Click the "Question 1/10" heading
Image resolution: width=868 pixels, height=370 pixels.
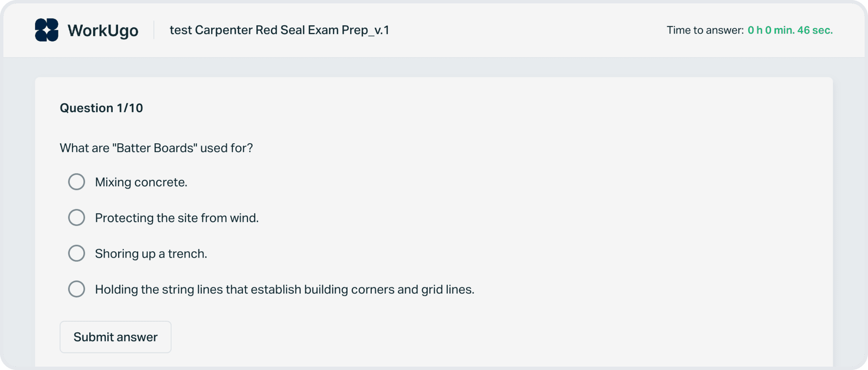(x=101, y=108)
